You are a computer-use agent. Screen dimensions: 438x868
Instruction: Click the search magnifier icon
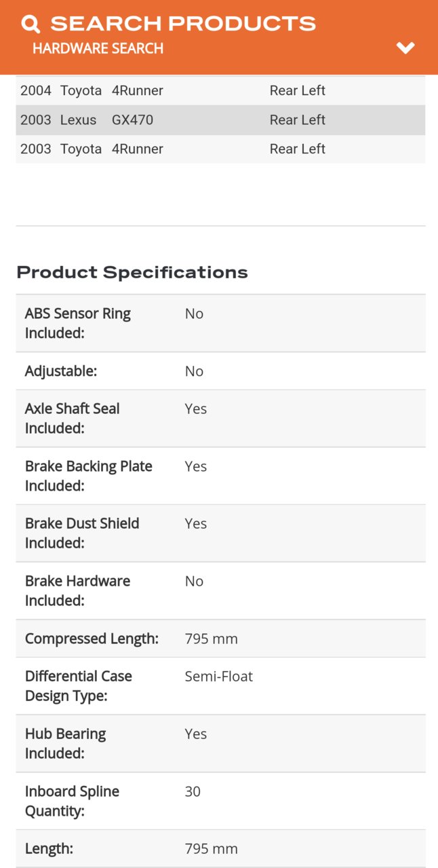pyautogui.click(x=31, y=24)
